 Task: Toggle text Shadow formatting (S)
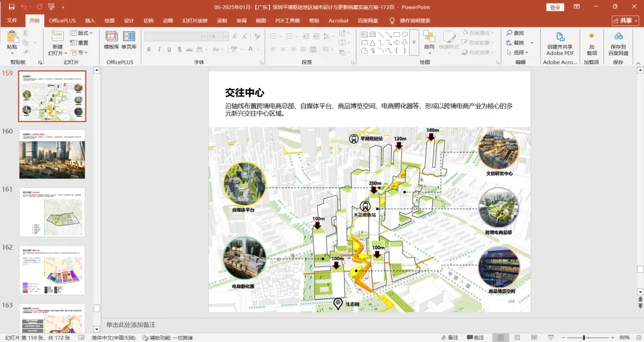point(179,49)
